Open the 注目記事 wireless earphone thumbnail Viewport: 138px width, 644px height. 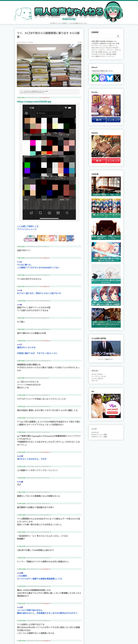[106, 274]
